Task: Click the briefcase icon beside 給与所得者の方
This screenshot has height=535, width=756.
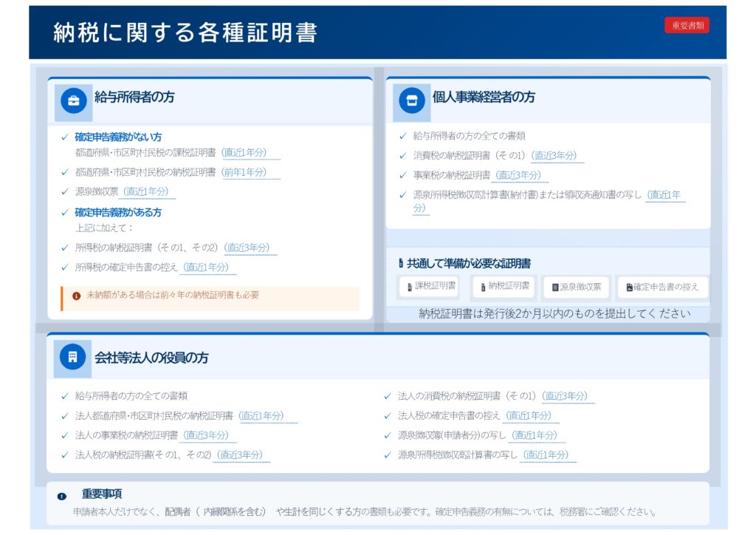Action: [73, 101]
